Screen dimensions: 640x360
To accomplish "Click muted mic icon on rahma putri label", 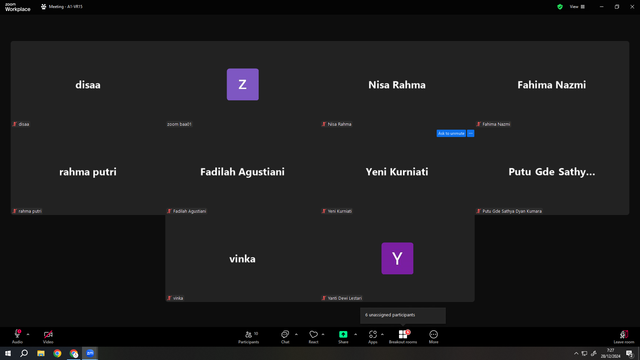I will click(15, 211).
